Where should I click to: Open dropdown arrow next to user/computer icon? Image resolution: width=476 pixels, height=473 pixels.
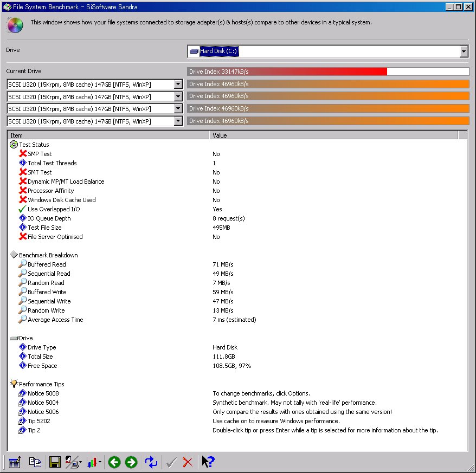coord(80,463)
